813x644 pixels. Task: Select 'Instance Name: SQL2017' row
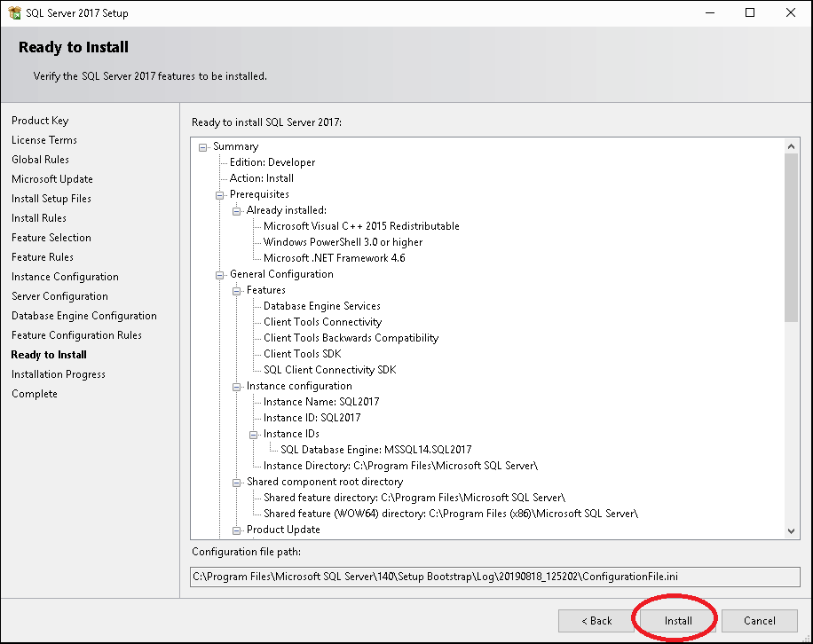pos(321,402)
